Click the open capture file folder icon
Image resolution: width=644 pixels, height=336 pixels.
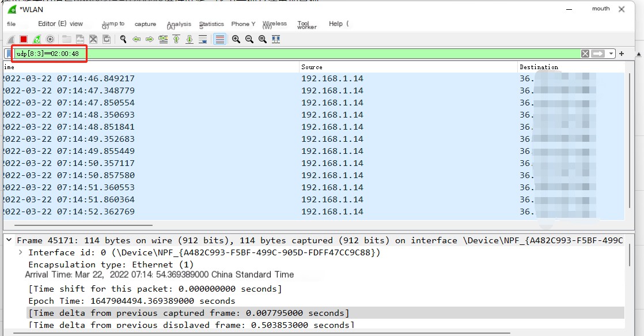coord(67,39)
